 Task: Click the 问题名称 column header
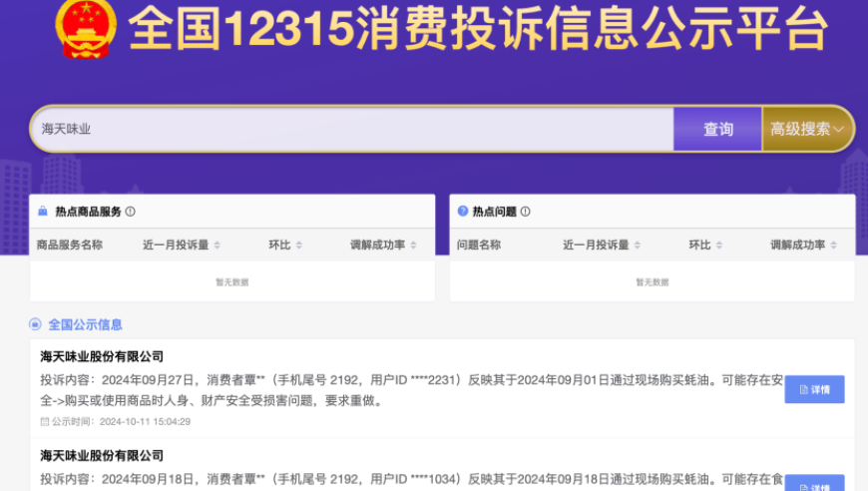pos(479,245)
